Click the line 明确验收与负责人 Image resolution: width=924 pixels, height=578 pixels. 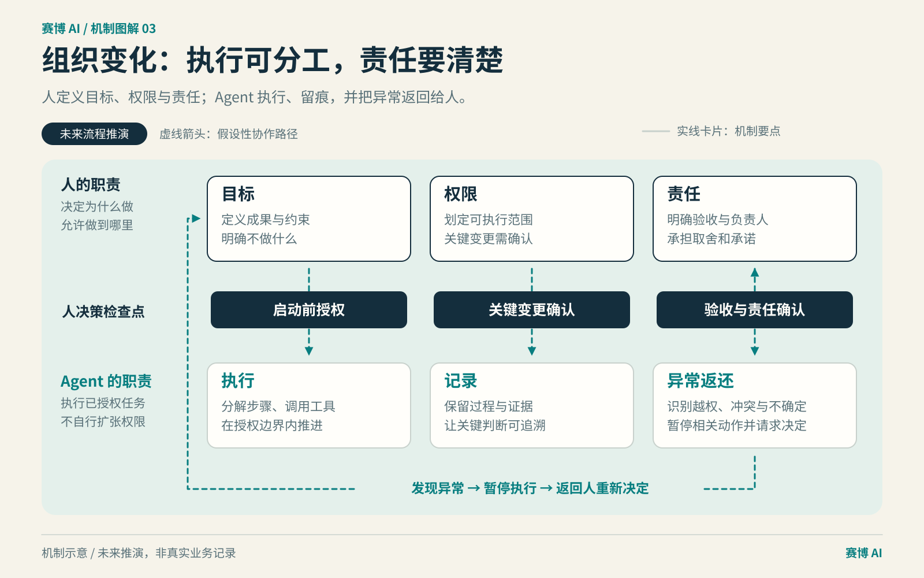(x=718, y=220)
